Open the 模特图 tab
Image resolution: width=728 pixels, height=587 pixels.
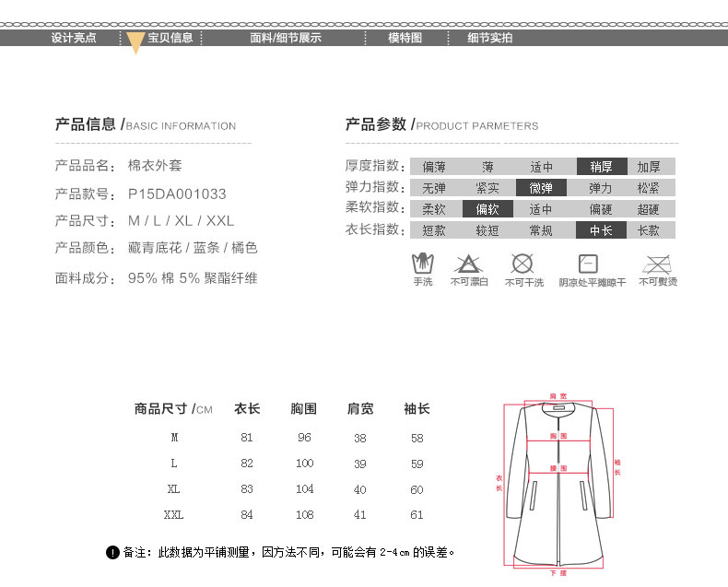click(x=405, y=38)
